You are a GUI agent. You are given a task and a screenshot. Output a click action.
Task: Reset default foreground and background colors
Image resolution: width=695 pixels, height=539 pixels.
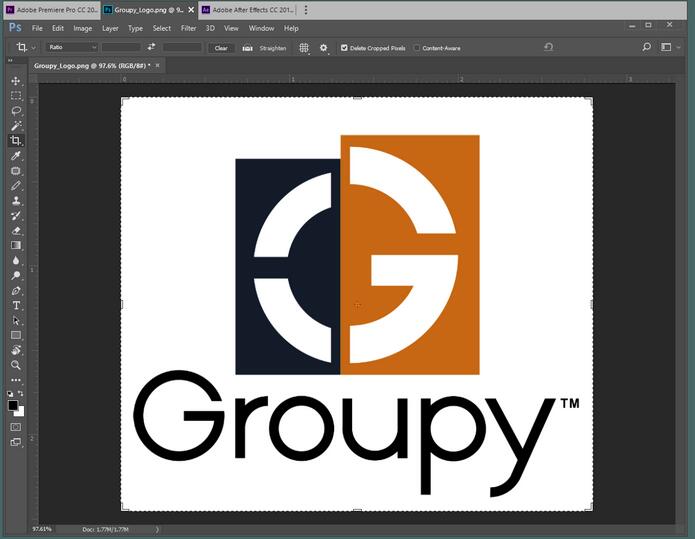pyautogui.click(x=10, y=394)
